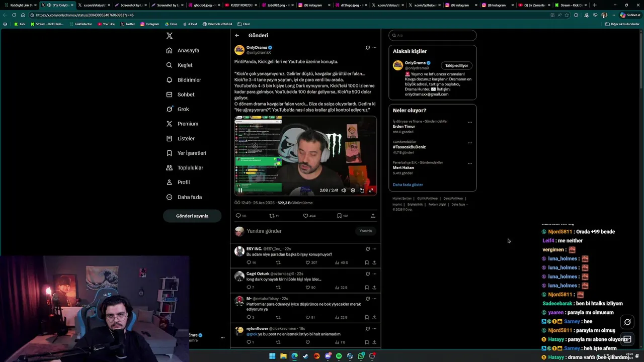Open more options on nylonflower's reply
The width and height of the screenshot is (644, 362).
374,328
